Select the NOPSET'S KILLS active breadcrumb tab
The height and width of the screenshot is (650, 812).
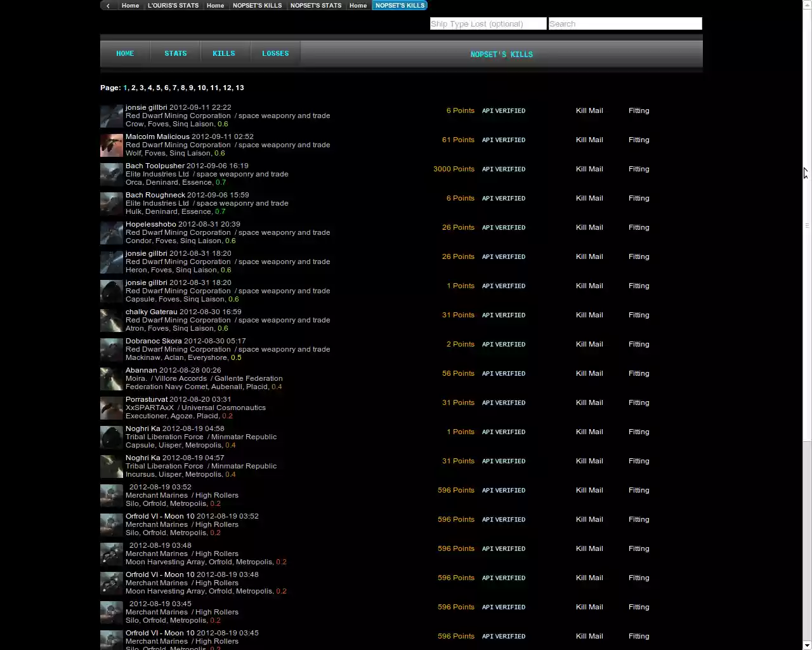coord(400,5)
